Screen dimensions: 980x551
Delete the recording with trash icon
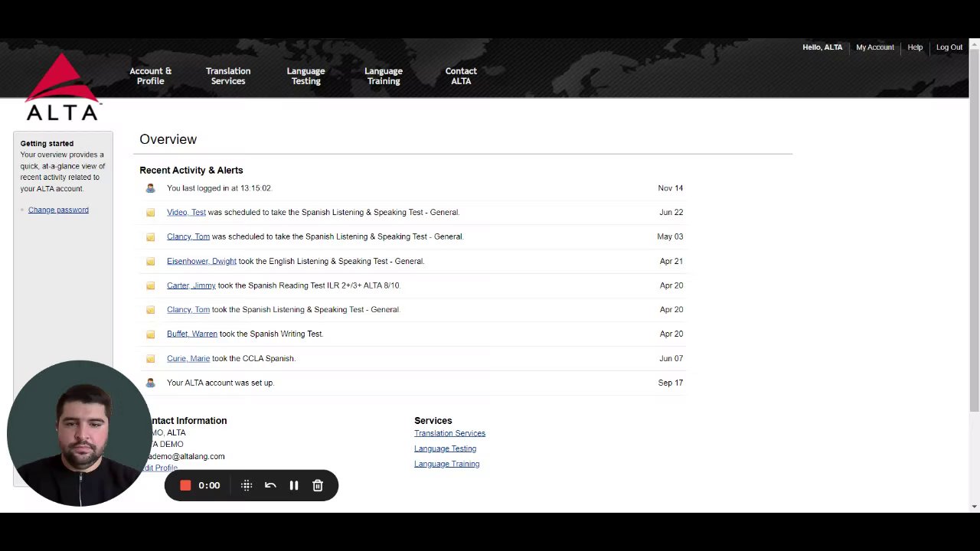click(318, 485)
